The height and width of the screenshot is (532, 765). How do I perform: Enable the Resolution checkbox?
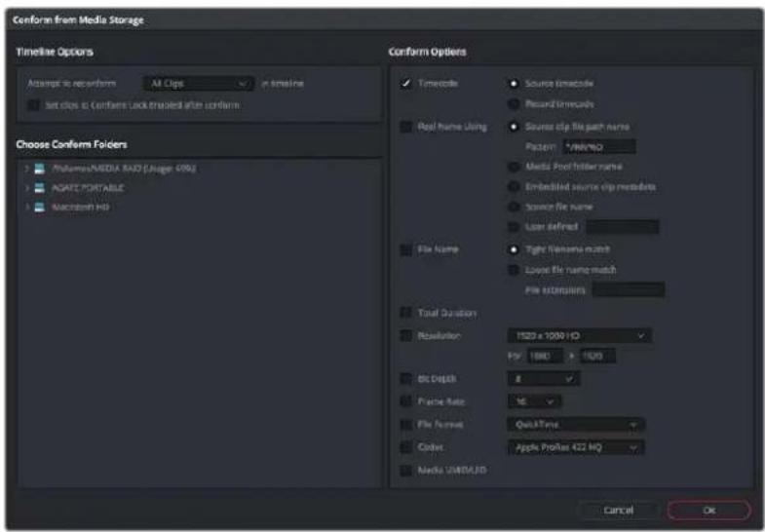click(x=406, y=335)
